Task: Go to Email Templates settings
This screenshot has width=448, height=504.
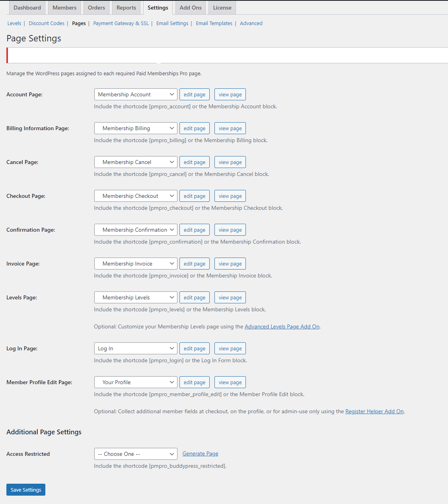Action: 214,23
